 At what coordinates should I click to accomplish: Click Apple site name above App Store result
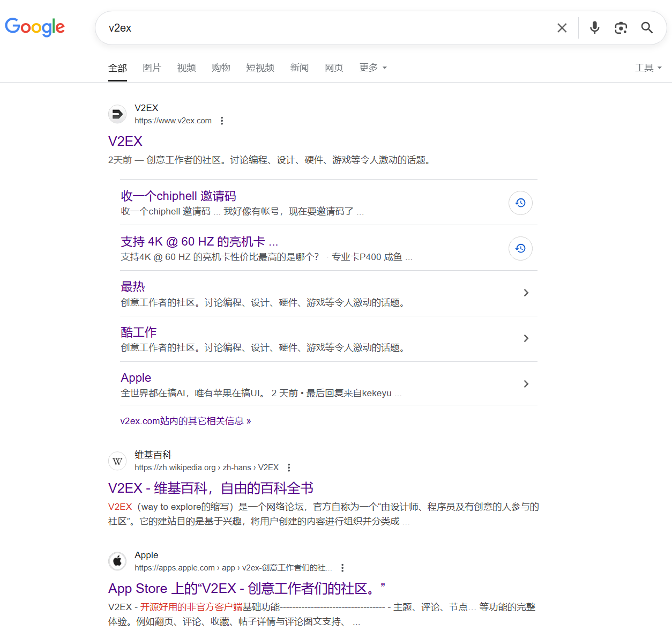pos(146,555)
